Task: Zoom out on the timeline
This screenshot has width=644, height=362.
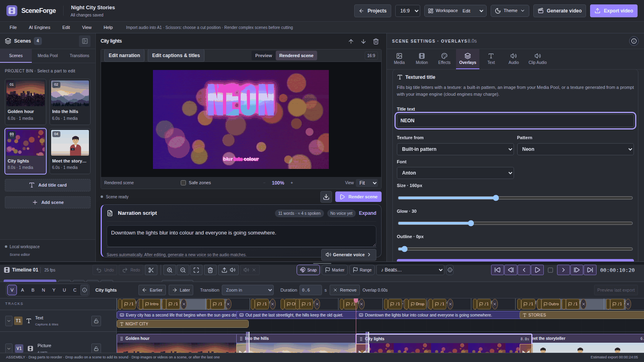Action: point(183,270)
